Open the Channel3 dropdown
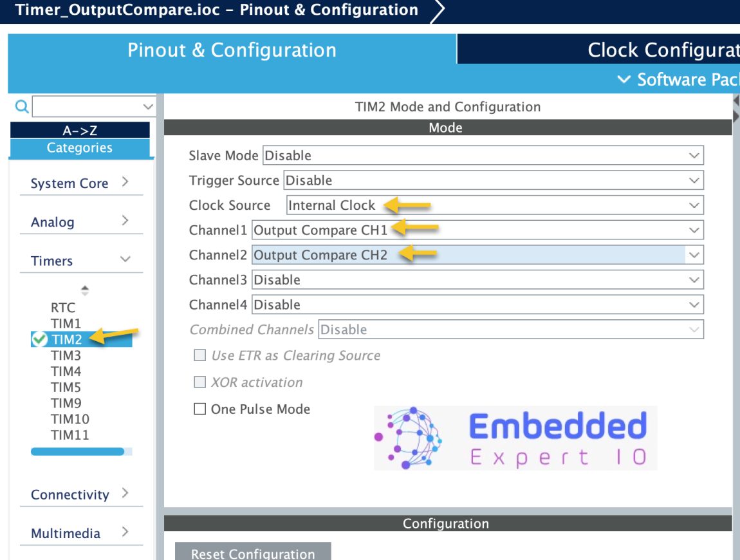This screenshot has height=560, width=740. point(694,279)
